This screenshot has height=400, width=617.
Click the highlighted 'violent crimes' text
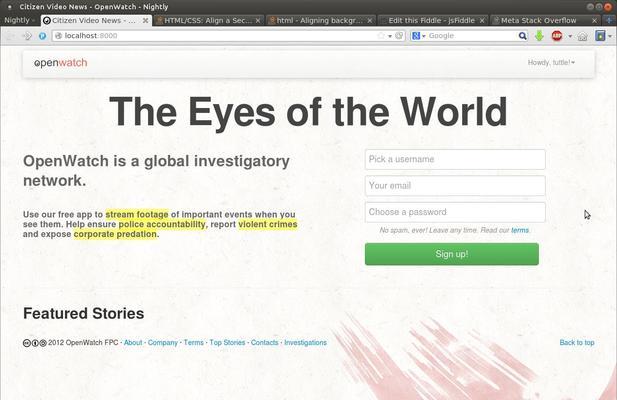(268, 224)
